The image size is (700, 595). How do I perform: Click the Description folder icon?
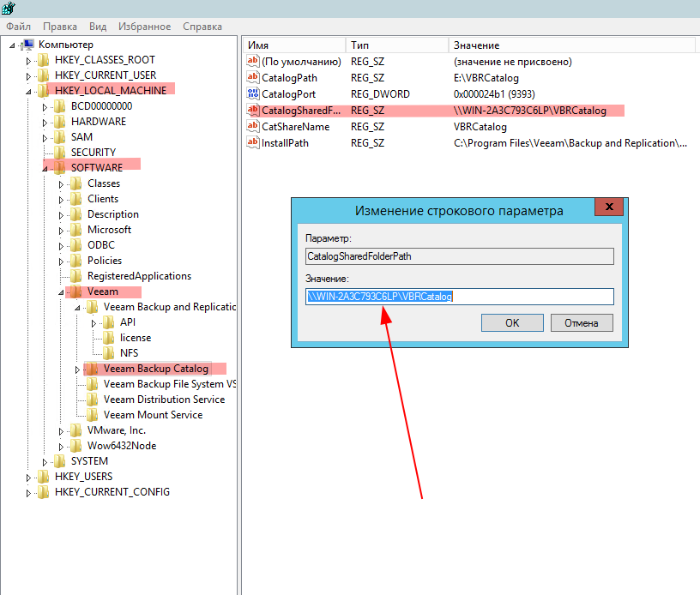[x=75, y=214]
